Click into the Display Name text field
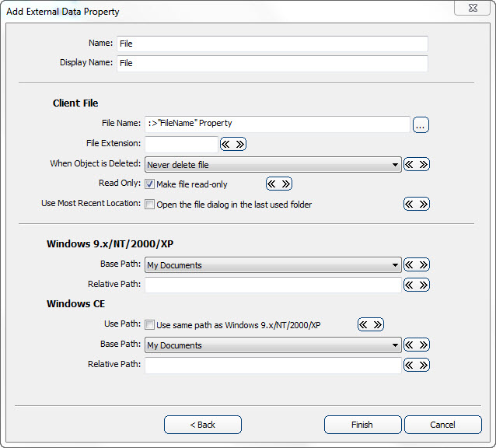 pos(272,63)
